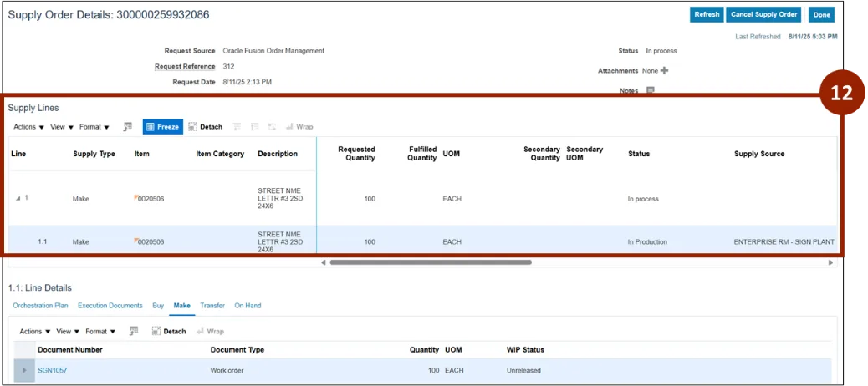The width and height of the screenshot is (868, 386).
Task: Open the SGN1057 work order link
Action: coord(52,370)
